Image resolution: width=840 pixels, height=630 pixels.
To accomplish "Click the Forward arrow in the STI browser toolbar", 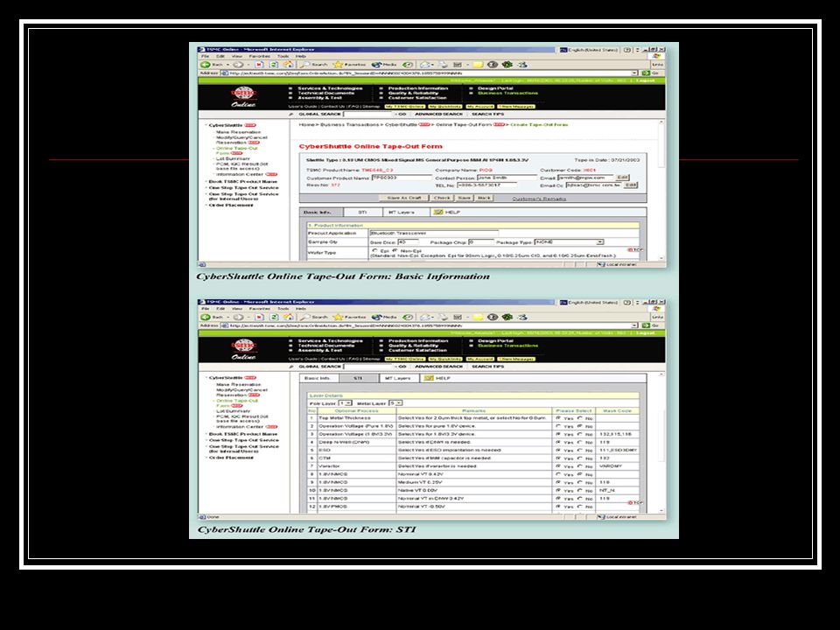I will [x=238, y=317].
